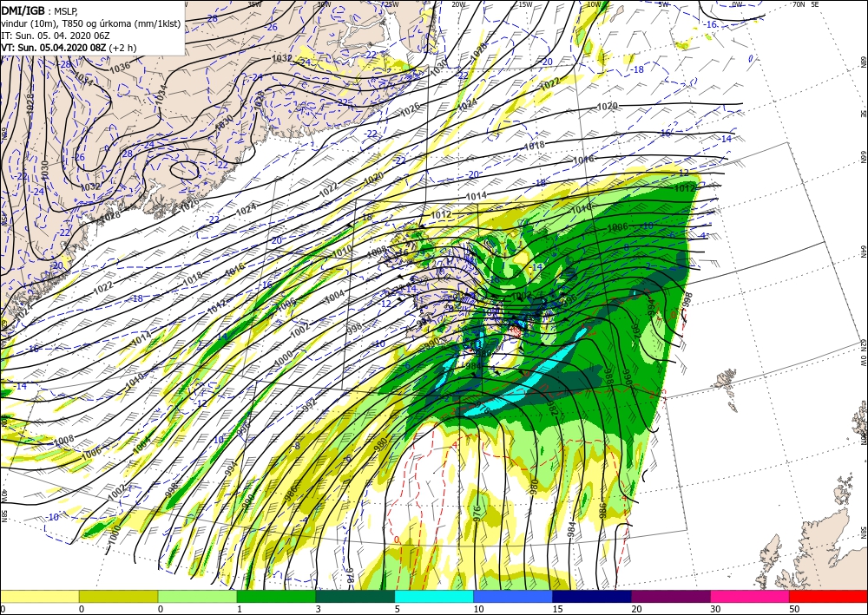This screenshot has height=615, width=868.
Task: Click the '70N' latitude label at top
Action: pyautogui.click(x=799, y=3)
